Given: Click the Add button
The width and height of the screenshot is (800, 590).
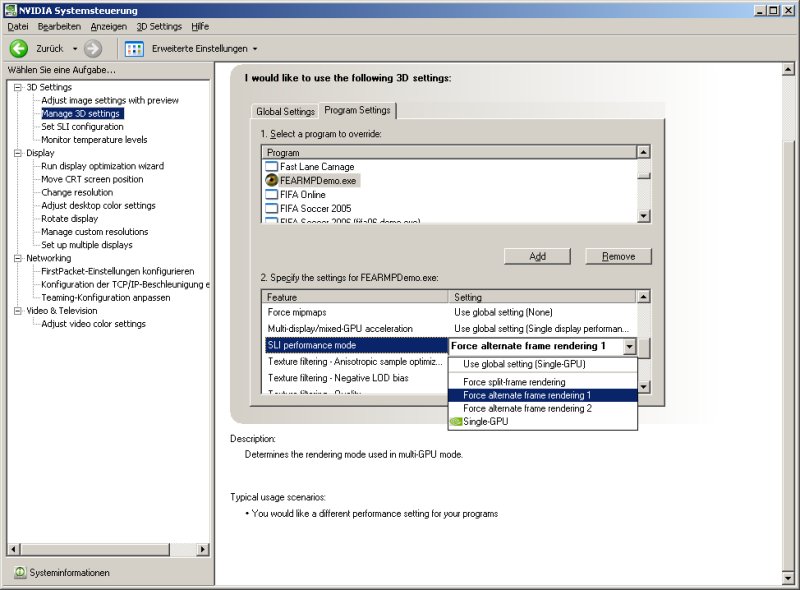Looking at the screenshot, I should tap(537, 256).
